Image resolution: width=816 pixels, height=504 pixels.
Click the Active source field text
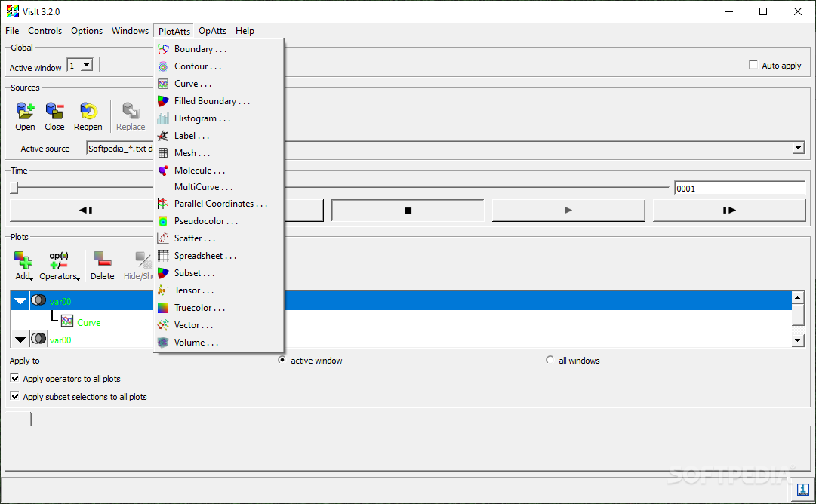click(120, 148)
